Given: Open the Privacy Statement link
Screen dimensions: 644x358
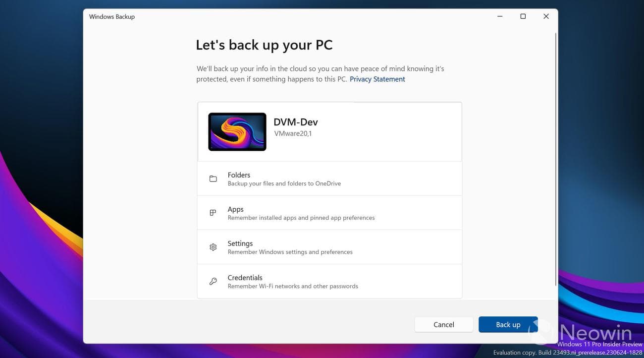Looking at the screenshot, I should (377, 79).
